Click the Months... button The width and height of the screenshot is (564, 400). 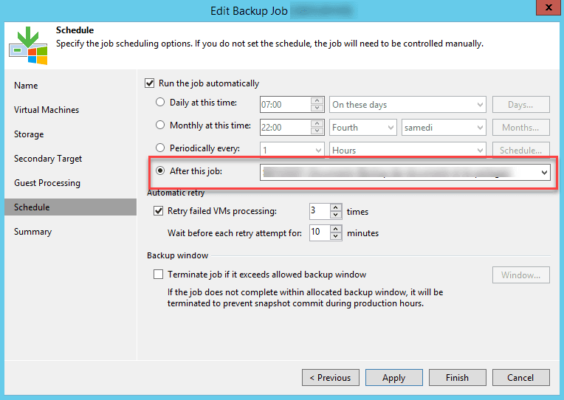pyautogui.click(x=520, y=128)
